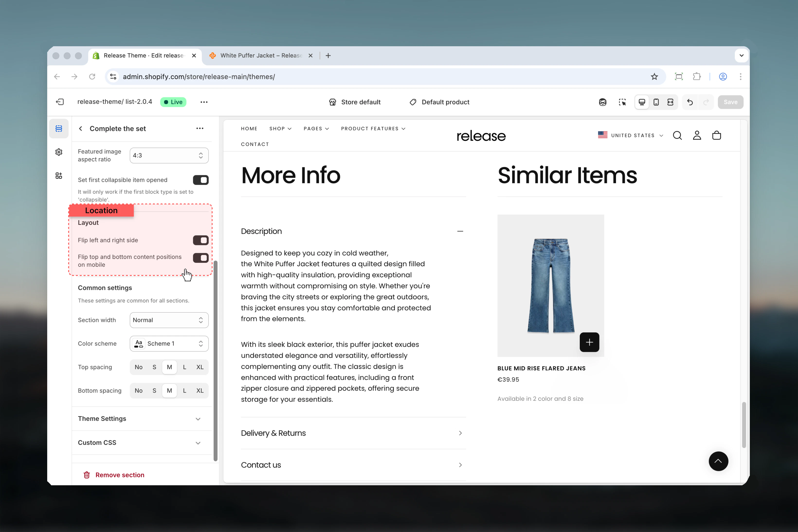
Task: Toggle Set first collapsible item opened
Action: pyautogui.click(x=201, y=180)
